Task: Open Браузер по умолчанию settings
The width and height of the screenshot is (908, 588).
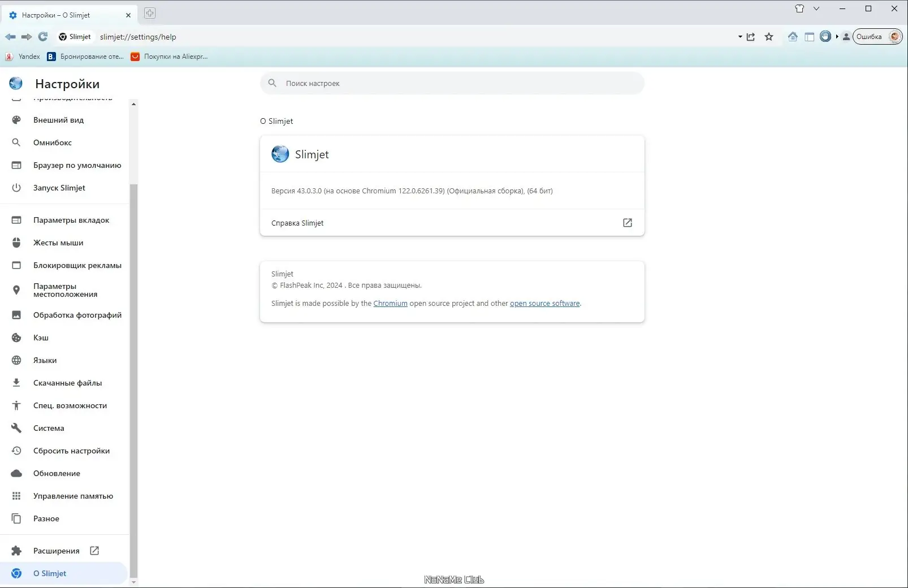Action: pos(64,165)
